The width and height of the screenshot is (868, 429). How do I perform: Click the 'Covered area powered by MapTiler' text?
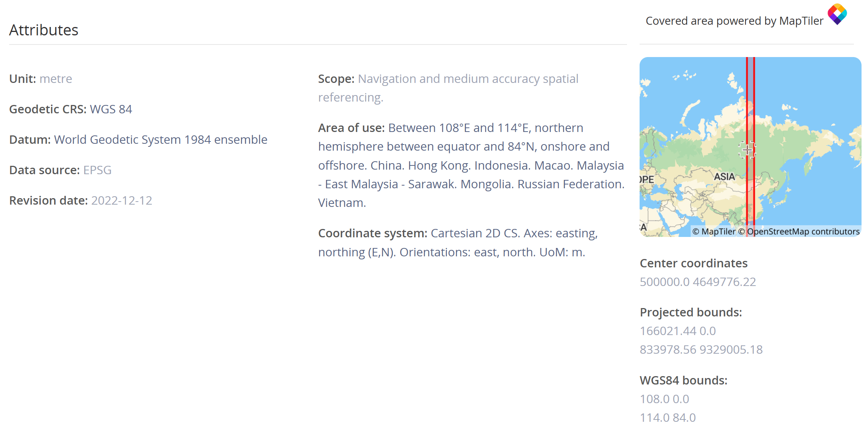pos(734,21)
